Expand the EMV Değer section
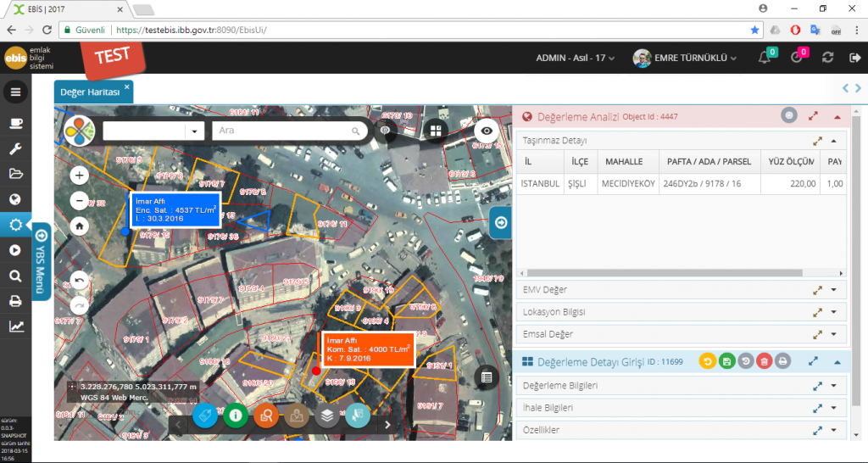The width and height of the screenshot is (868, 463). coord(834,290)
